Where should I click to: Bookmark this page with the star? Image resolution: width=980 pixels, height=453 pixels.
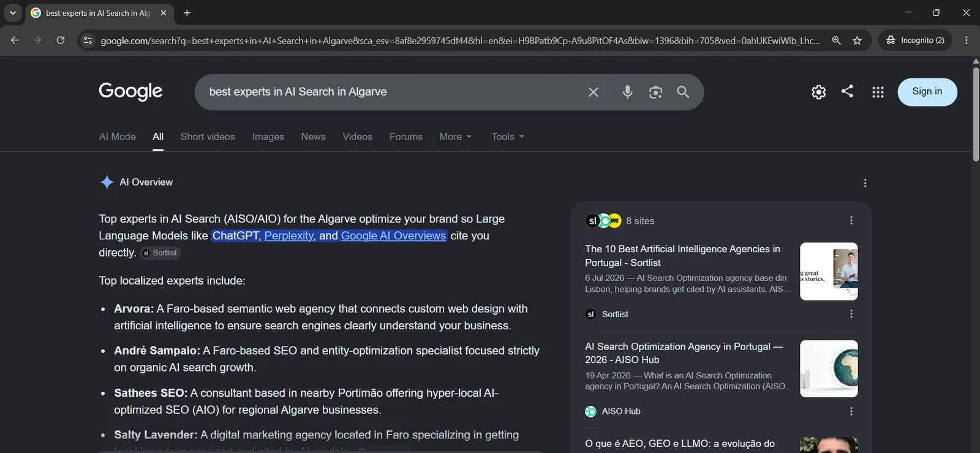[857, 40]
